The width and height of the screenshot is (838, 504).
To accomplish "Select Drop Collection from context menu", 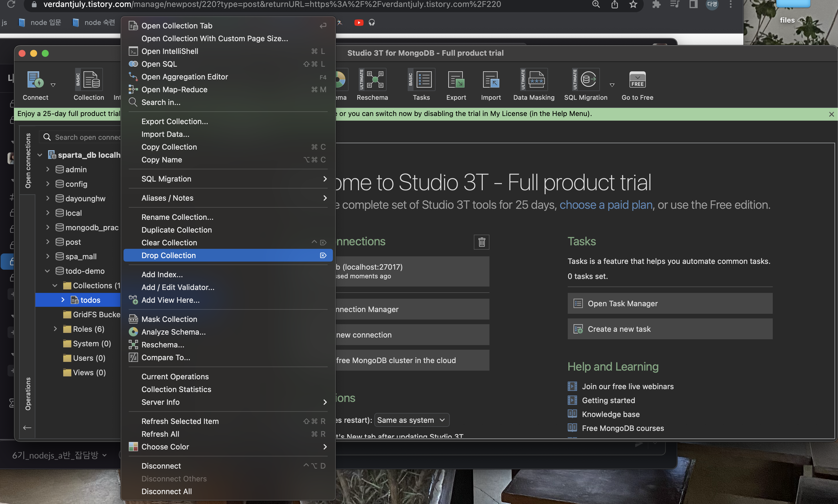I will click(x=228, y=255).
